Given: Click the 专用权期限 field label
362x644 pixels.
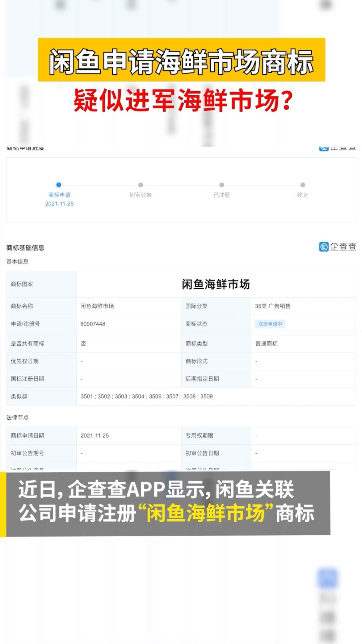Looking at the screenshot, I should pos(199,436).
